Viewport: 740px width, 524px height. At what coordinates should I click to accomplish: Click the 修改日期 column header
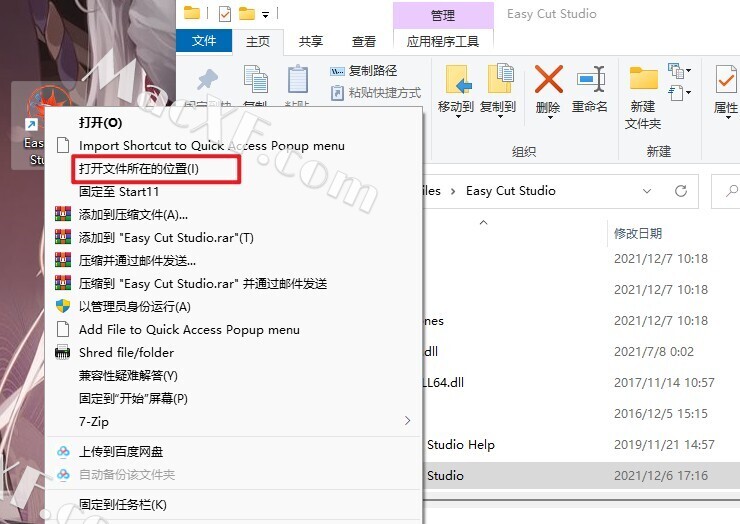tap(638, 233)
